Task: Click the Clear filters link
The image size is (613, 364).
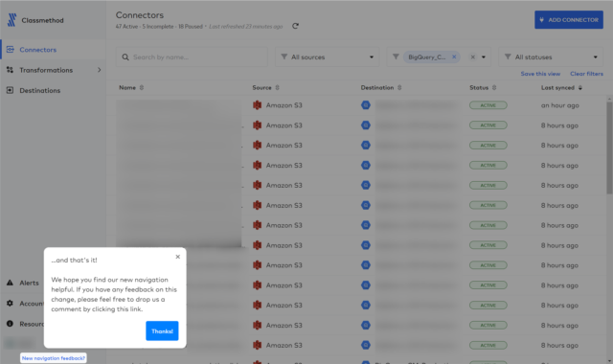Action: (586, 74)
